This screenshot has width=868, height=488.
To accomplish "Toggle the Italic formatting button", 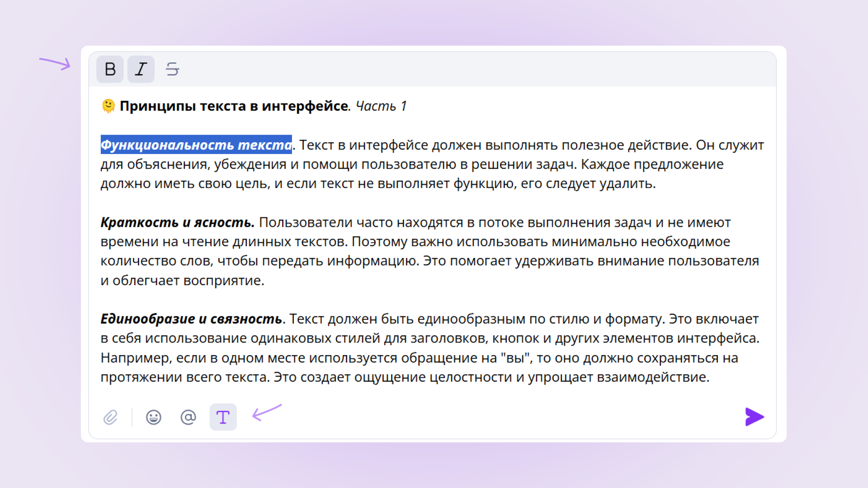I will (x=141, y=69).
